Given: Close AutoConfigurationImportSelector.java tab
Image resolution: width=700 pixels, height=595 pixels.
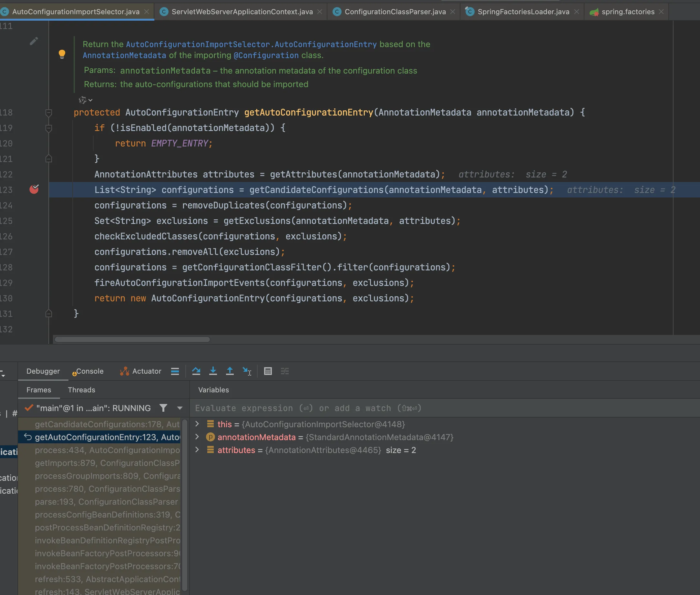Looking at the screenshot, I should (147, 12).
